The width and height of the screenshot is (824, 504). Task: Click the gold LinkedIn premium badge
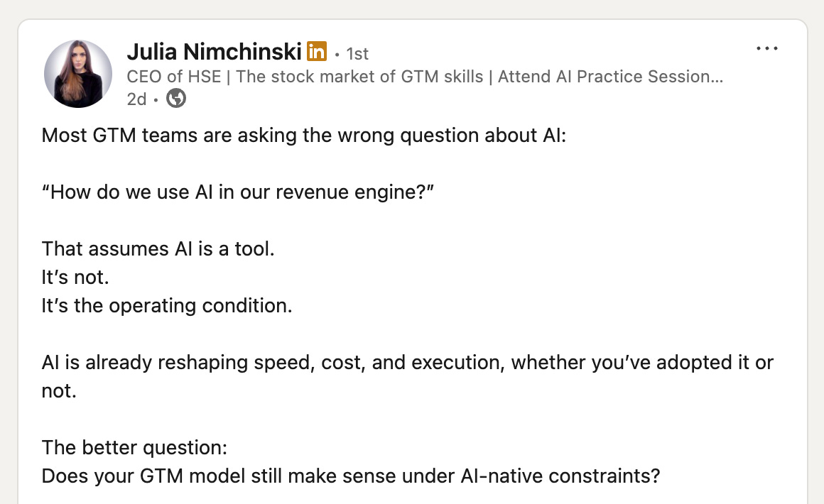tap(317, 51)
